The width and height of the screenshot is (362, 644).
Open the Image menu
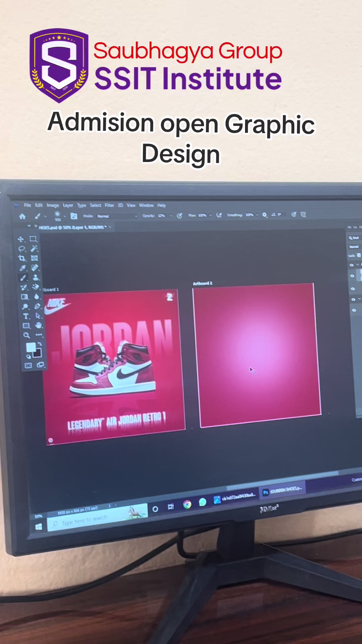coord(53,205)
